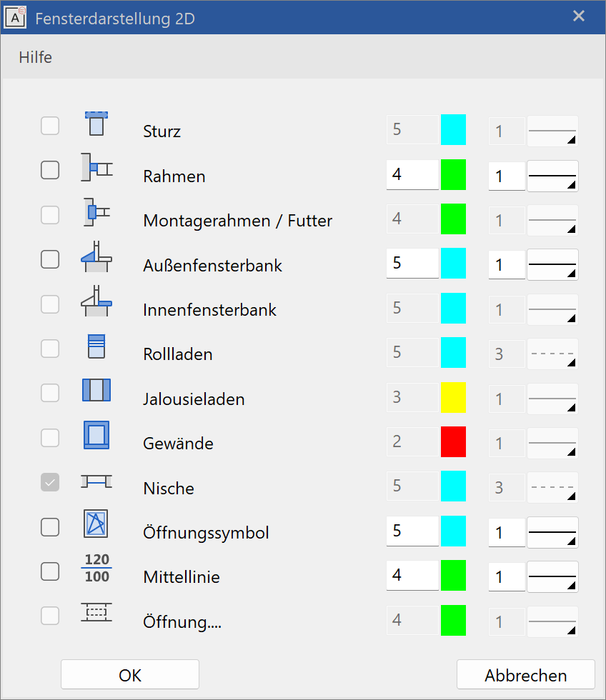Viewport: 606px width, 700px height.
Task: Tick the Außenfensterbank checkbox
Action: [50, 259]
